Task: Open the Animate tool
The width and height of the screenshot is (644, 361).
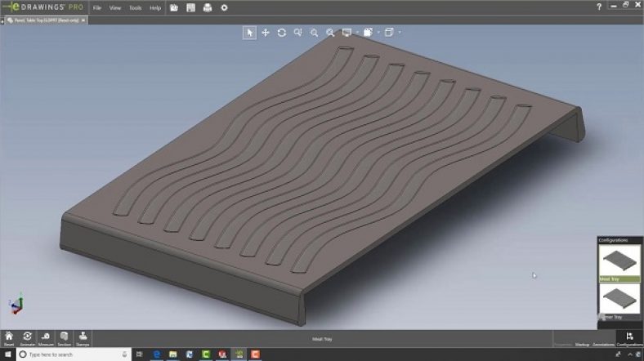Action: 28,337
